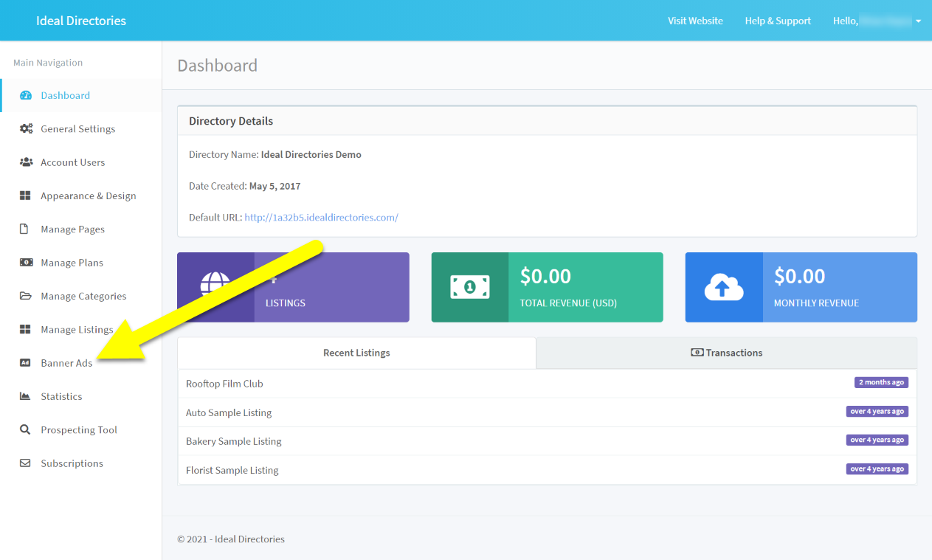Click the Monthly Revenue card

tap(801, 287)
